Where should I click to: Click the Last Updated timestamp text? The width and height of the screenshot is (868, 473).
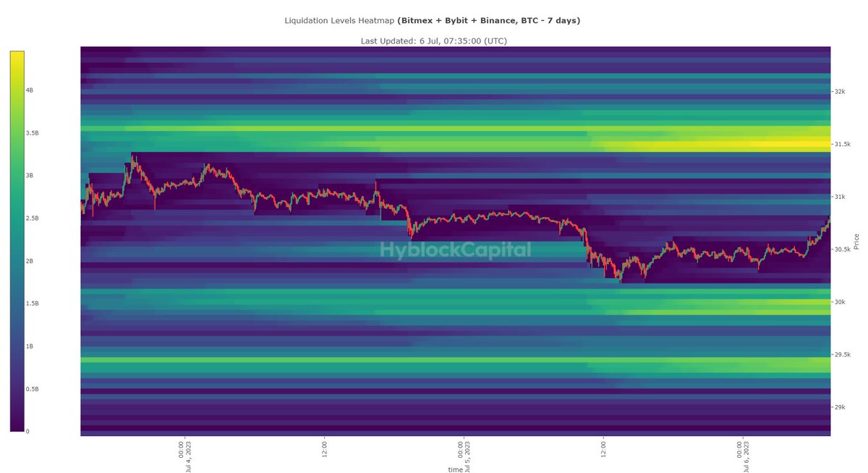[x=434, y=41]
